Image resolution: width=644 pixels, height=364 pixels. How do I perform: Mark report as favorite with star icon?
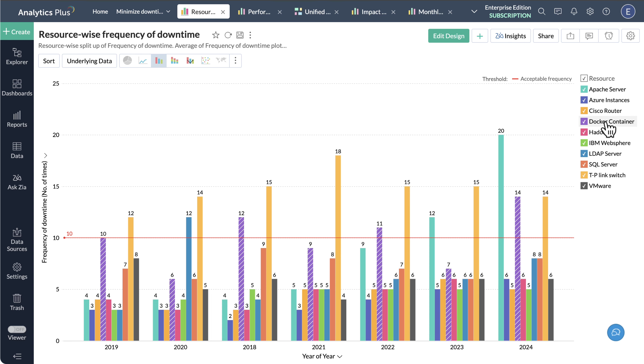(x=216, y=35)
